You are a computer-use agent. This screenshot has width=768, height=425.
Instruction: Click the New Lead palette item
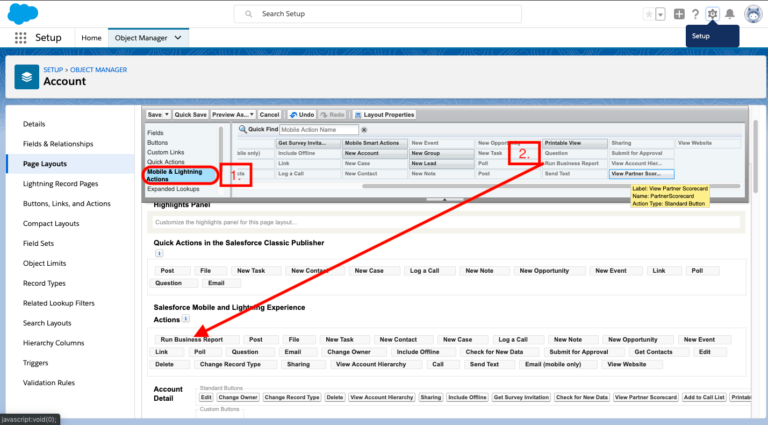pos(441,164)
